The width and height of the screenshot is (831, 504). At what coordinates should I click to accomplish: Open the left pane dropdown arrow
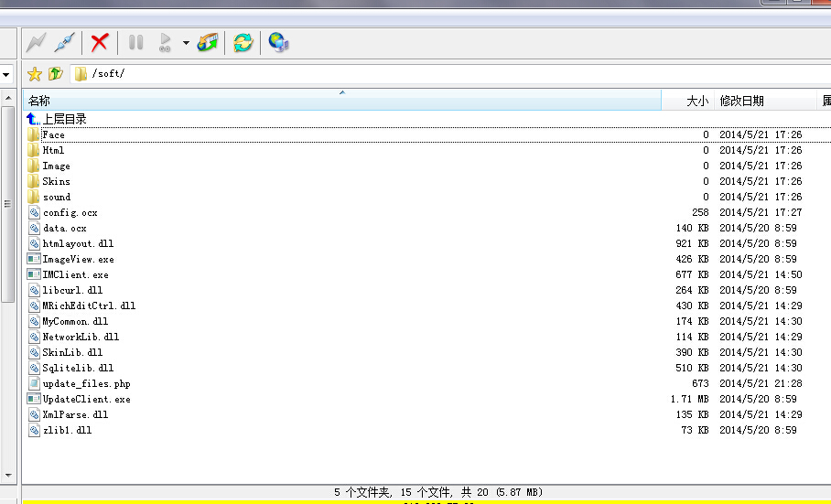pos(6,74)
